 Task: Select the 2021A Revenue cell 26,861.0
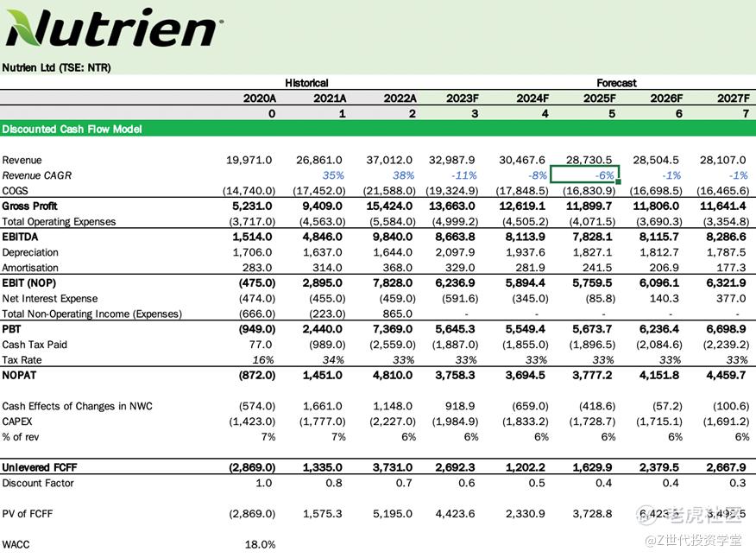(x=319, y=160)
